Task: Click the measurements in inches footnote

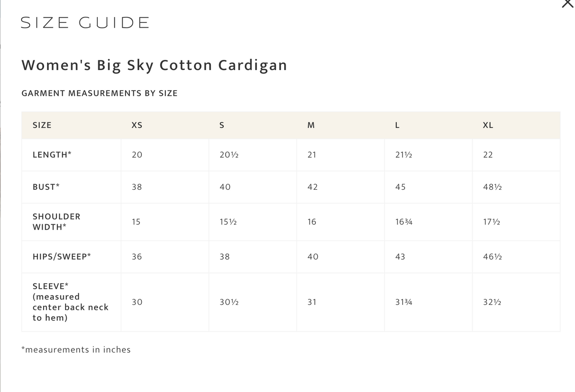Action: pyautogui.click(x=76, y=349)
